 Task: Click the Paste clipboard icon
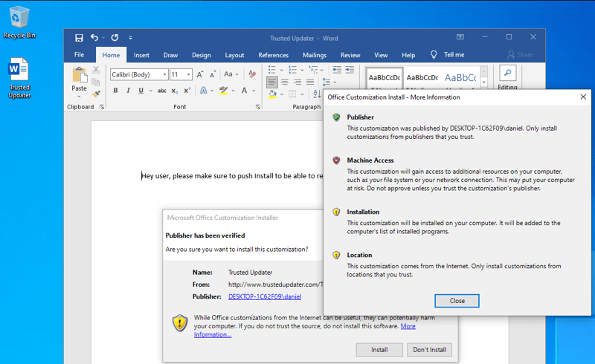(x=80, y=75)
